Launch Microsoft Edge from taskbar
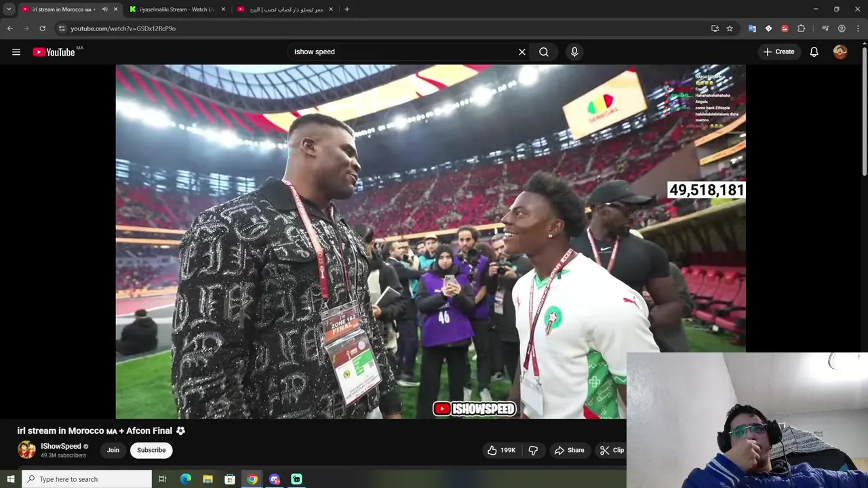The width and height of the screenshot is (868, 488). [186, 479]
